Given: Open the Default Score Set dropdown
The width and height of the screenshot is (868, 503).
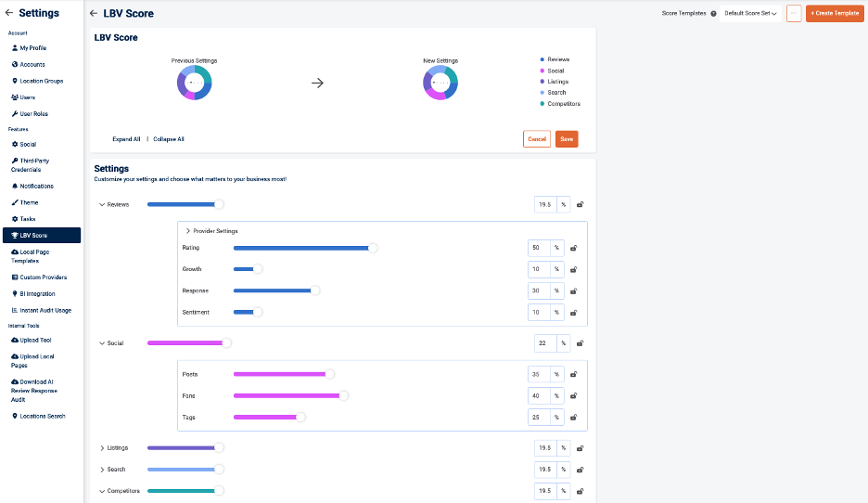Looking at the screenshot, I should click(750, 14).
